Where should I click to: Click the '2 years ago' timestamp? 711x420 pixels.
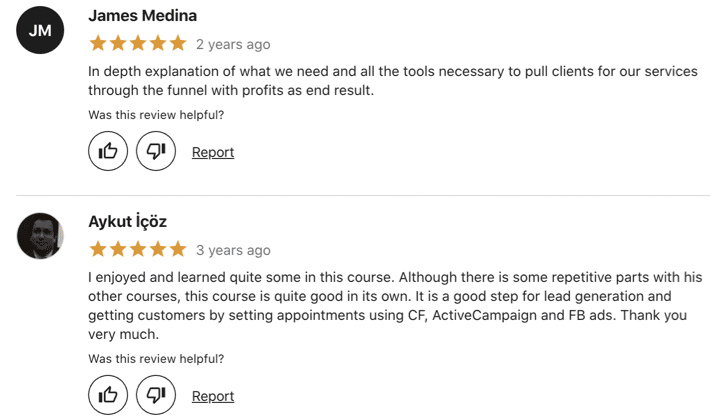233,44
